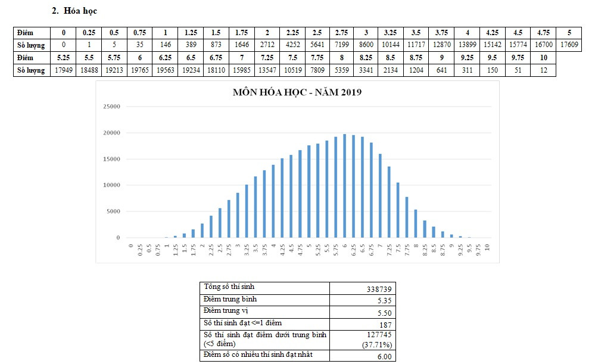
Task: Select the 10000 label on the y-axis
Action: coord(112,185)
